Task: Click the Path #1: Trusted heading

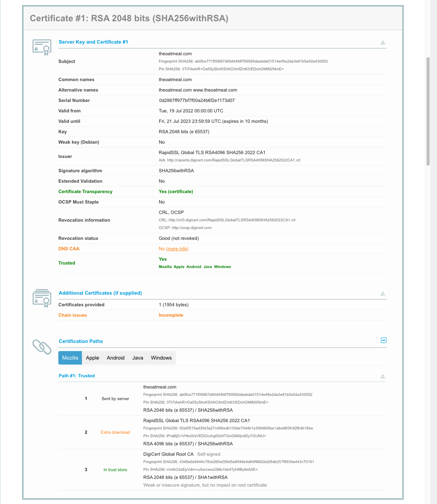Action: 77,375
